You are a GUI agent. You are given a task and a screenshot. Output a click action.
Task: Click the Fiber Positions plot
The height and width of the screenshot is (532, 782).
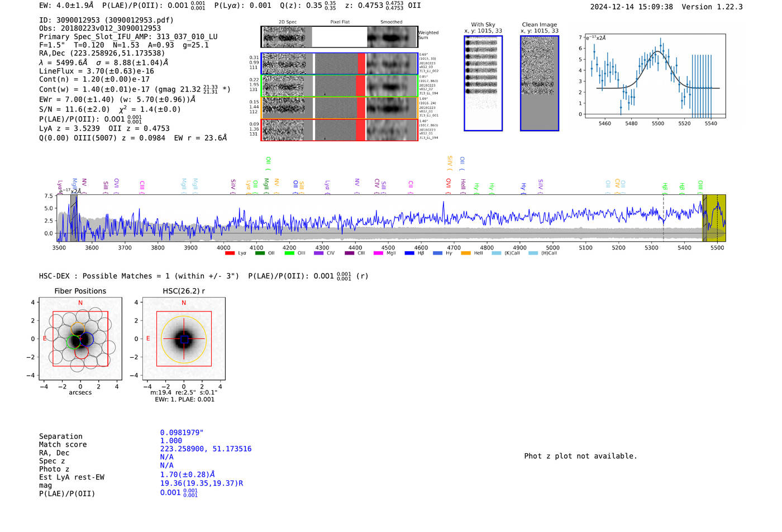pos(80,339)
